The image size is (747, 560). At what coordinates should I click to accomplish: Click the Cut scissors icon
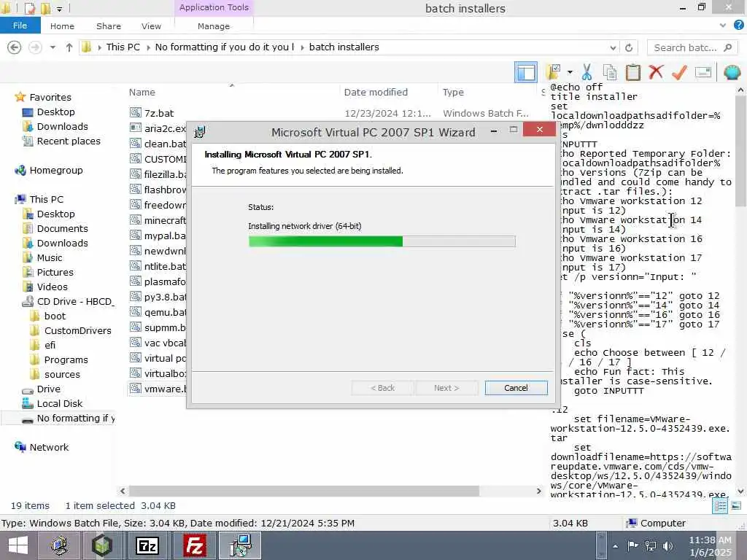coord(587,72)
